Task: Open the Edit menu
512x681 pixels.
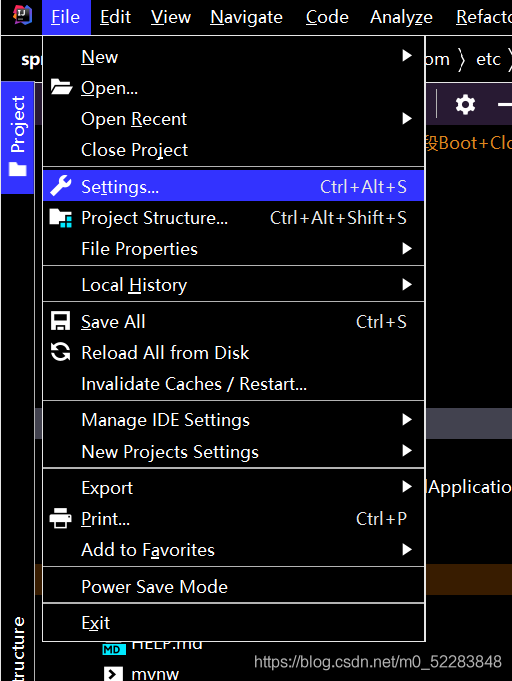Action: tap(115, 17)
